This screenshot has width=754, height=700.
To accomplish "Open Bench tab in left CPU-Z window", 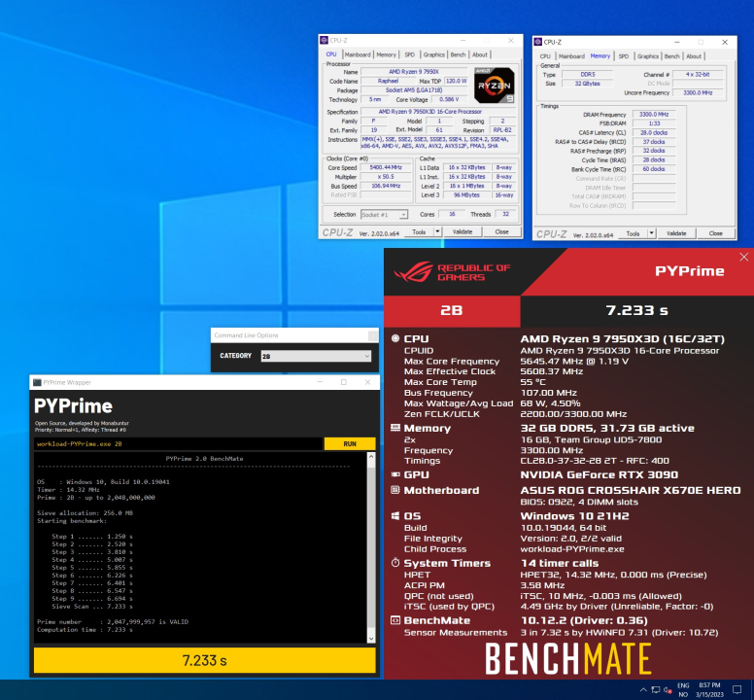I will pos(458,54).
